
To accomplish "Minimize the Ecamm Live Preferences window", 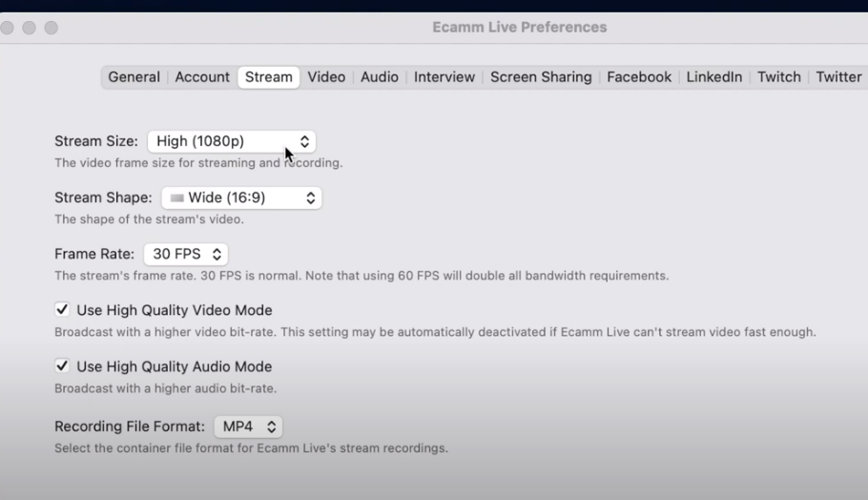I will pos(30,28).
